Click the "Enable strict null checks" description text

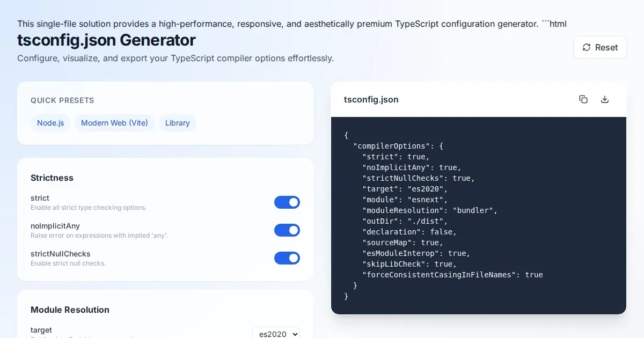pos(68,263)
